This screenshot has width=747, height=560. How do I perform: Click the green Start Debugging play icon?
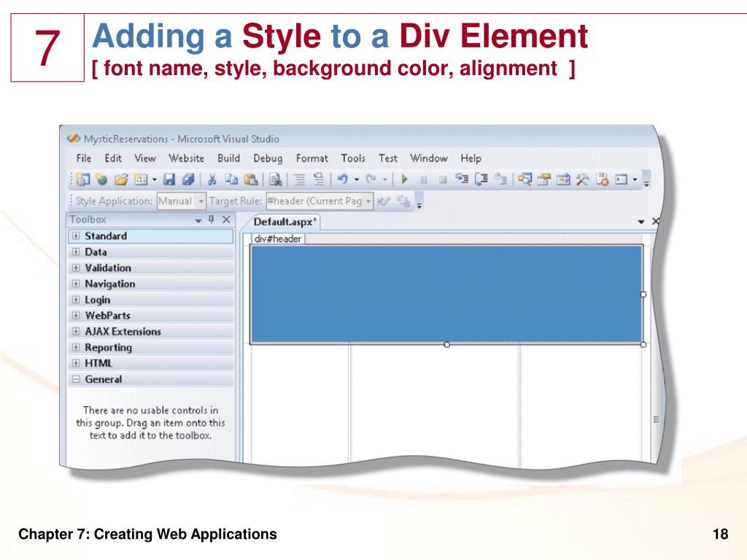pos(404,179)
